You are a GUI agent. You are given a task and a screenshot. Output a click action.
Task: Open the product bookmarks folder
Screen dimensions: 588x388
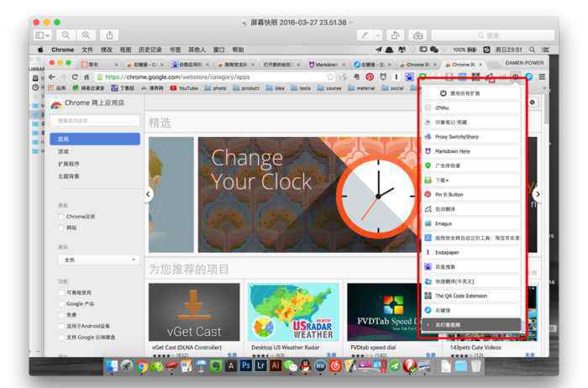pyautogui.click(x=246, y=88)
